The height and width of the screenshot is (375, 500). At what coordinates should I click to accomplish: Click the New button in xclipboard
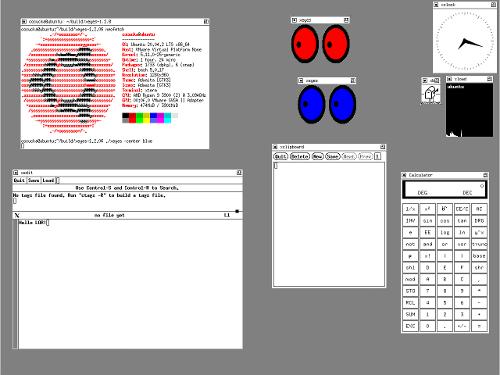(x=318, y=156)
